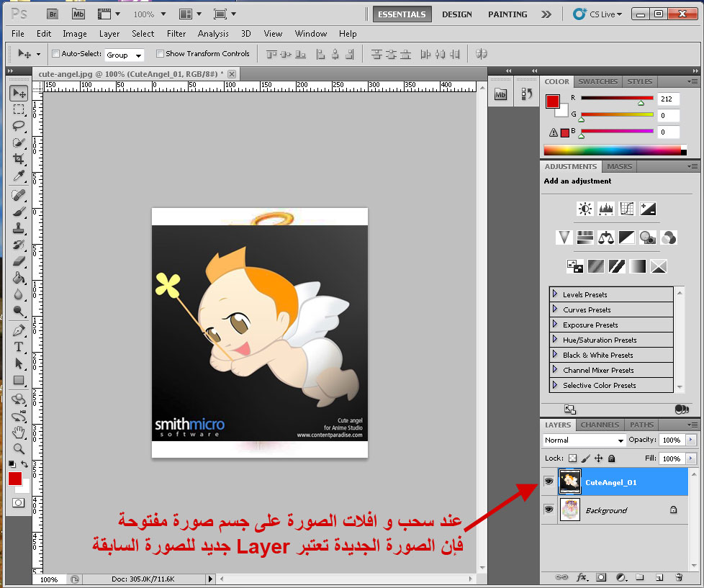Select the Lasso tool
The width and height of the screenshot is (704, 588).
19,126
